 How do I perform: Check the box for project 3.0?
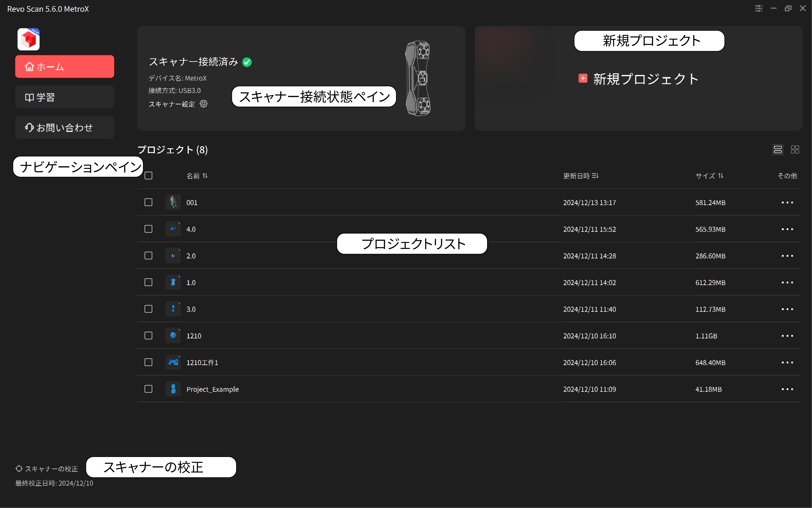148,309
